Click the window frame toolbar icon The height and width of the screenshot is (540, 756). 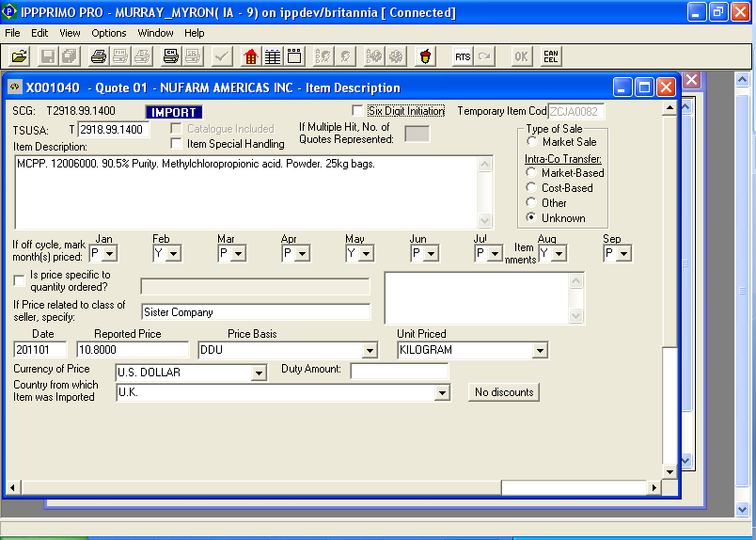coord(294,56)
